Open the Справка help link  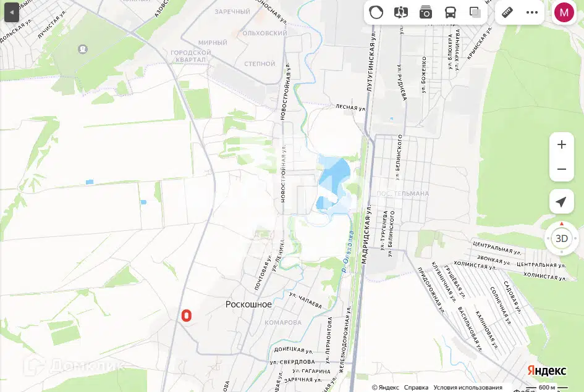click(416, 388)
